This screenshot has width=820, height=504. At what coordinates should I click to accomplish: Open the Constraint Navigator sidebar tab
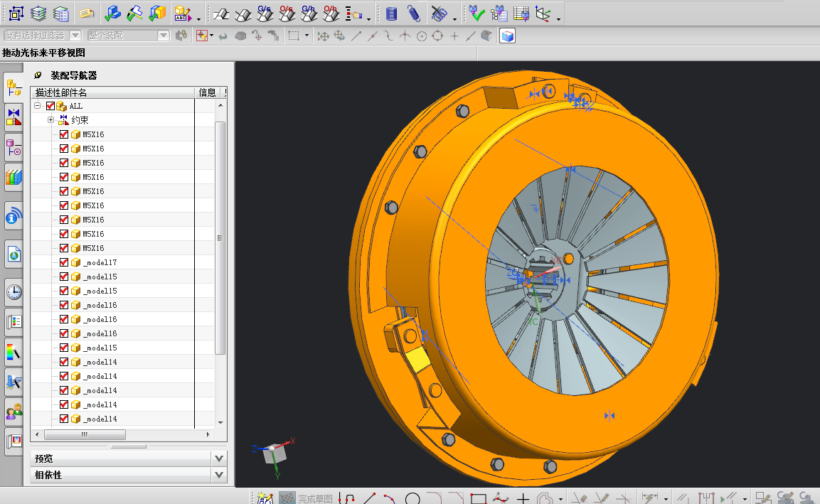pyautogui.click(x=14, y=117)
